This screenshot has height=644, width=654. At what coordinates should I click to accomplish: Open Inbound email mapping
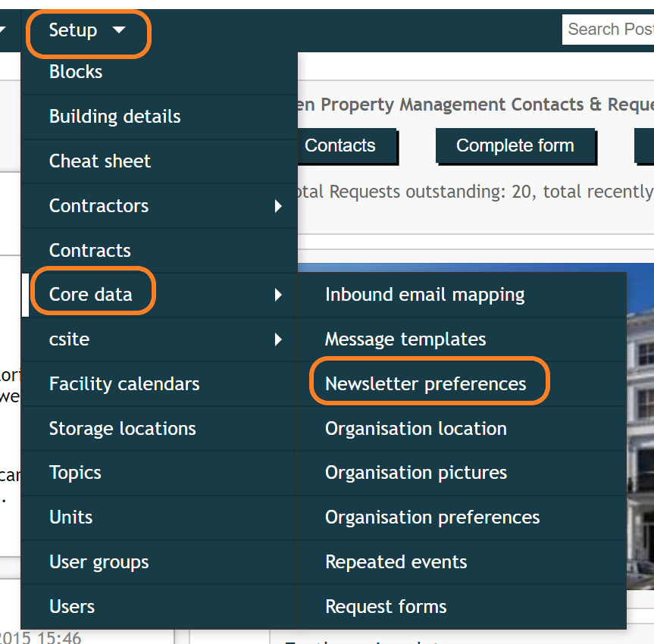(424, 294)
